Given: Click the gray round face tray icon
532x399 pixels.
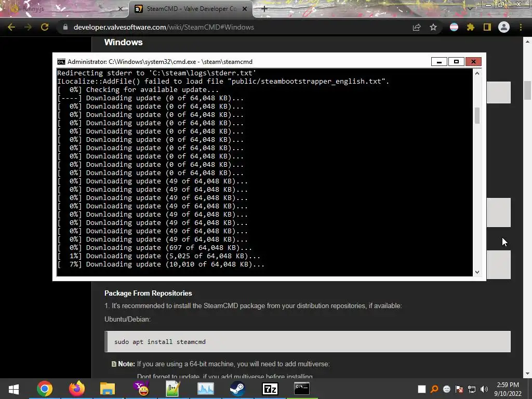Looking at the screenshot, I should 446,389.
